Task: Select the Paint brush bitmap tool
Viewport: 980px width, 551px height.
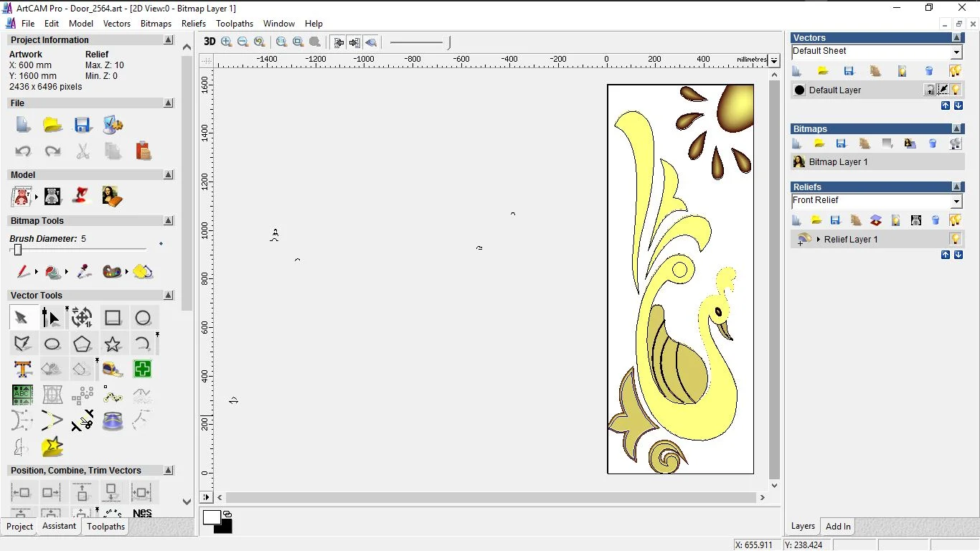Action: (23, 272)
